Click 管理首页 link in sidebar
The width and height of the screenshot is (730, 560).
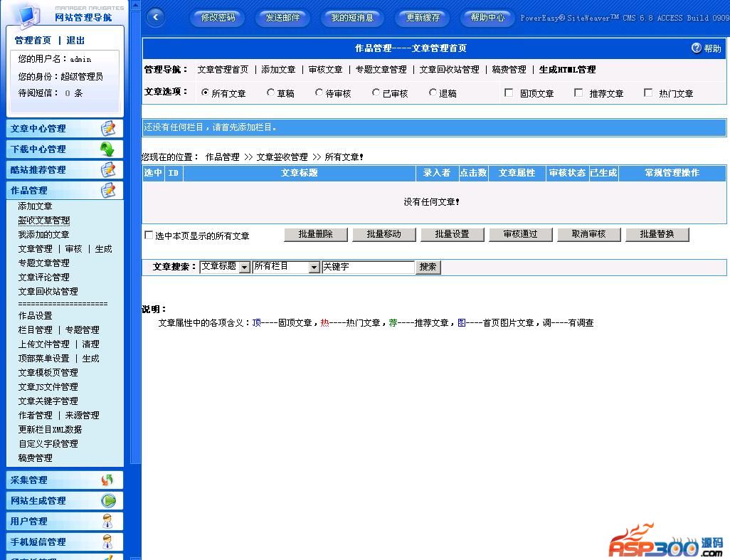[33, 41]
